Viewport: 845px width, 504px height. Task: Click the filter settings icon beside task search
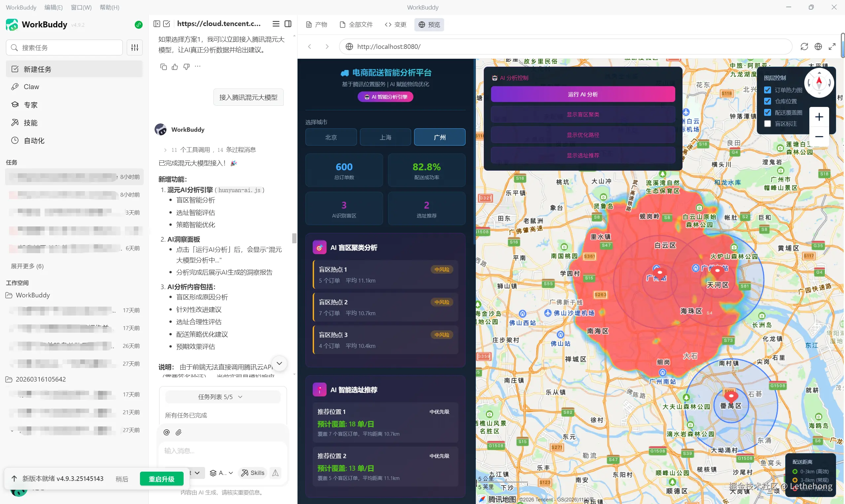(134, 48)
